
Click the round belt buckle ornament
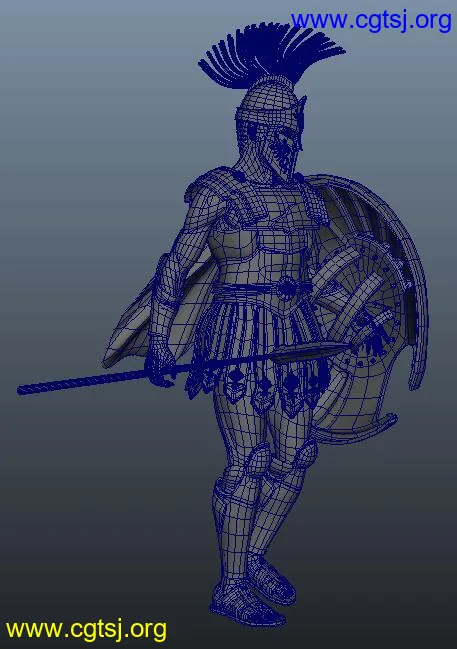pos(289,287)
